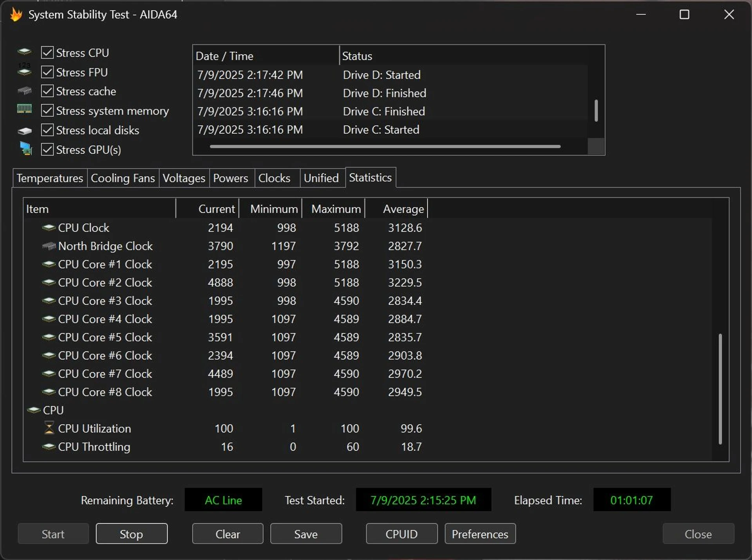Stop the running stability test
752x560 pixels.
click(132, 534)
